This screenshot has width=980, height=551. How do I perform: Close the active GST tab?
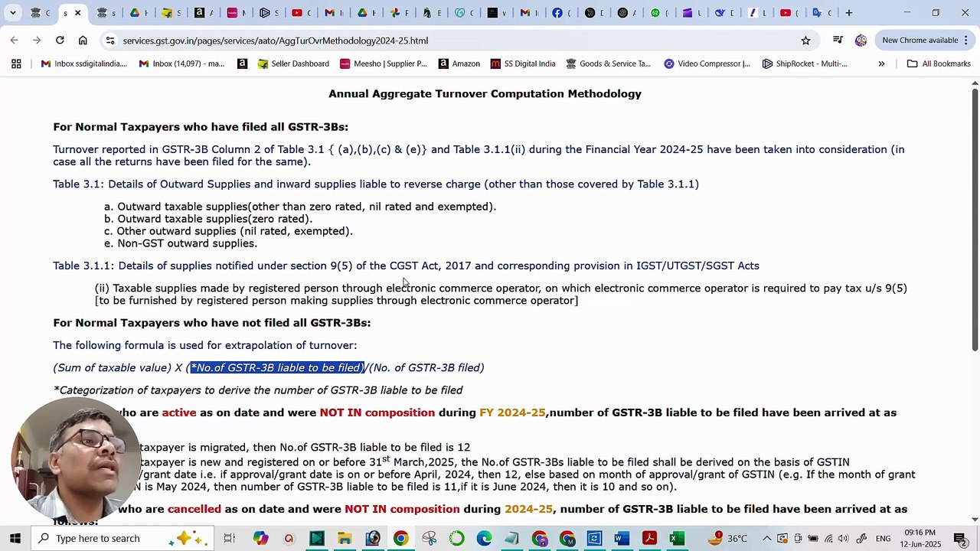tap(77, 13)
